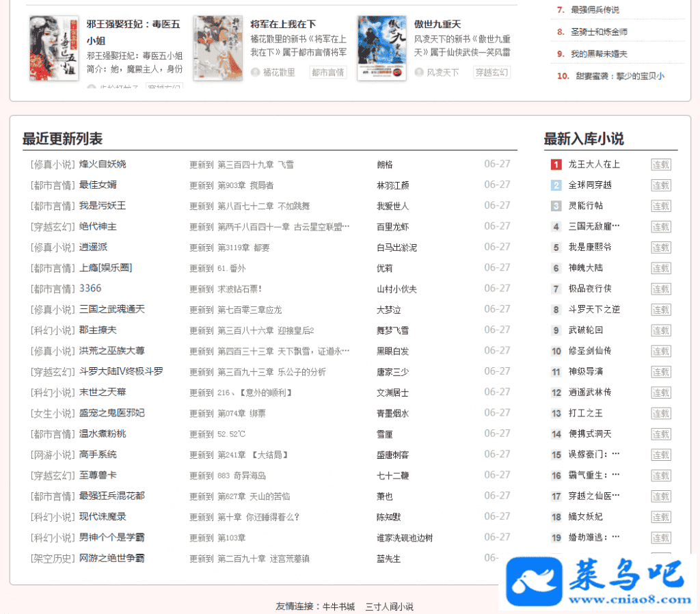Select the 都市言情 tag under 将军在上我在下
The width and height of the screenshot is (700, 614).
pos(328,72)
